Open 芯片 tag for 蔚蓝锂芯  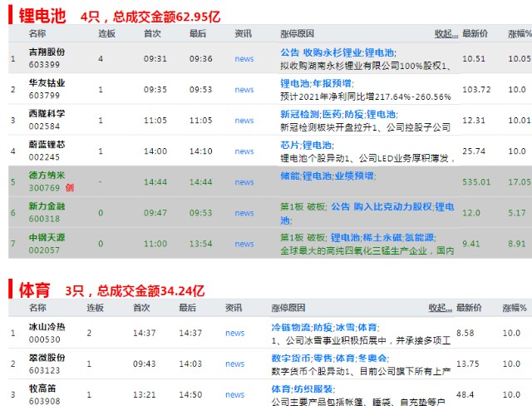click(290, 146)
